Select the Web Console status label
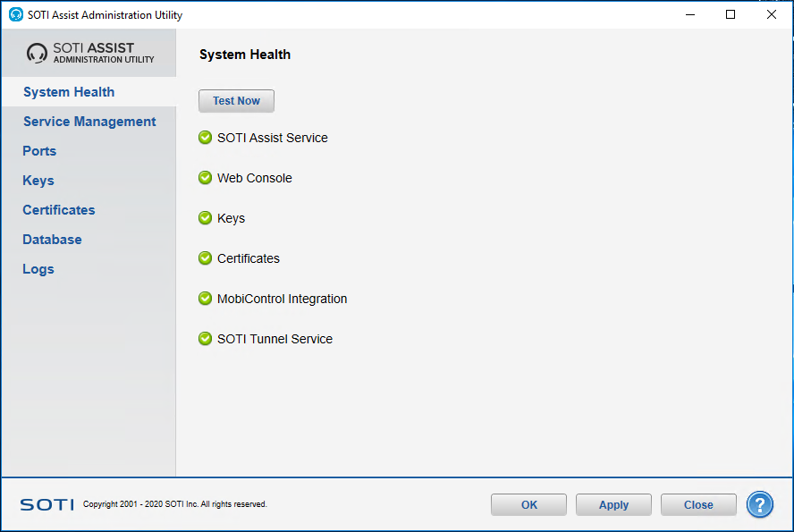This screenshot has height=532, width=794. coord(255,178)
